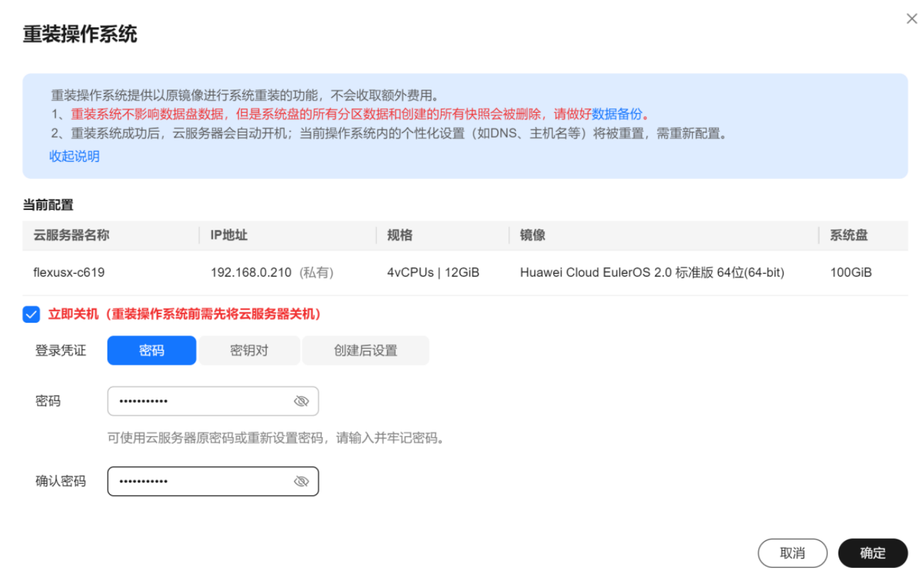
Task: Click the 重装操作系统 dialog title
Action: pyautogui.click(x=80, y=34)
